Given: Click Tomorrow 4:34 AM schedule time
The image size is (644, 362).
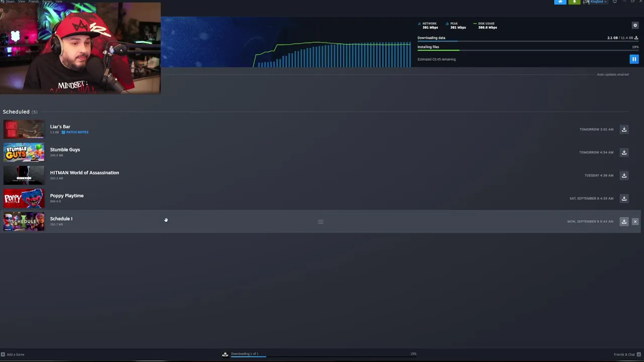Looking at the screenshot, I should pyautogui.click(x=596, y=152).
